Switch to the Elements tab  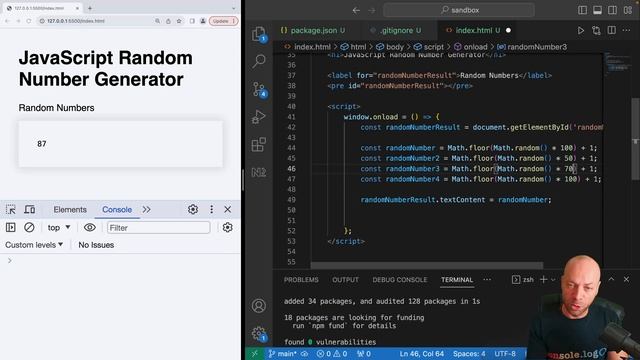[70, 209]
